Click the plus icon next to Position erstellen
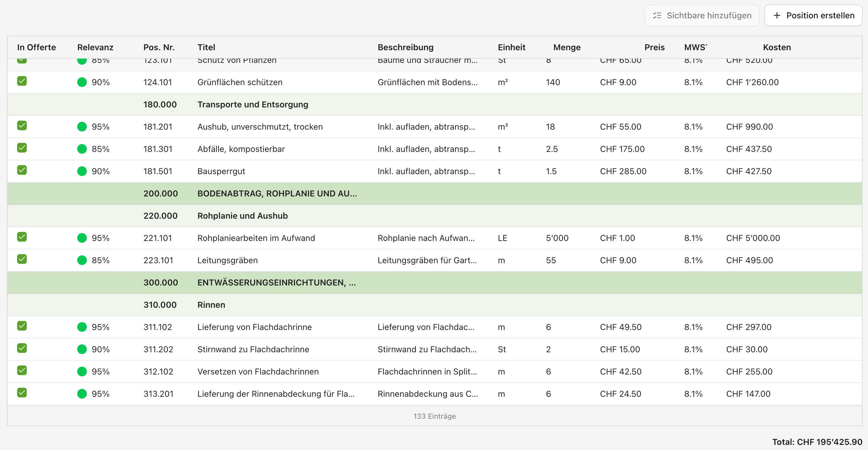The width and height of the screenshot is (868, 450). 777,15
